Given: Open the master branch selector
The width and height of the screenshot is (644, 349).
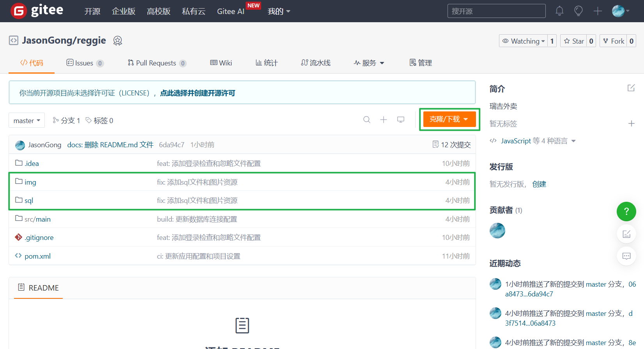Looking at the screenshot, I should click(x=27, y=121).
